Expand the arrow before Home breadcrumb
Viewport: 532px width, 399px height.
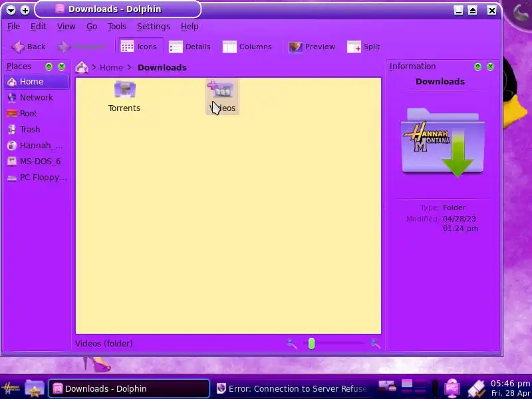point(94,68)
